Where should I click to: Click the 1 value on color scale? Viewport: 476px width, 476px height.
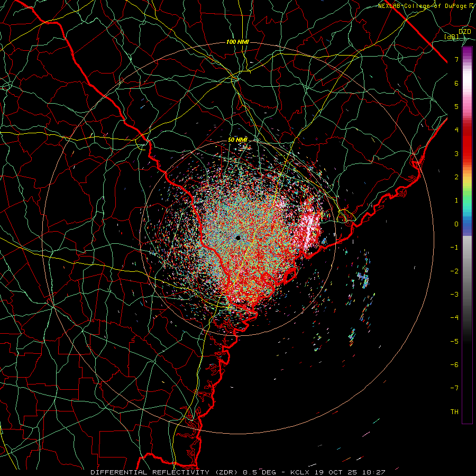click(456, 200)
